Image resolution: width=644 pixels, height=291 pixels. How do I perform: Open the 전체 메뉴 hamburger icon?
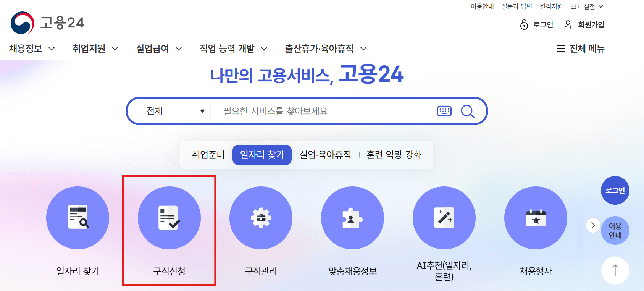pyautogui.click(x=561, y=49)
